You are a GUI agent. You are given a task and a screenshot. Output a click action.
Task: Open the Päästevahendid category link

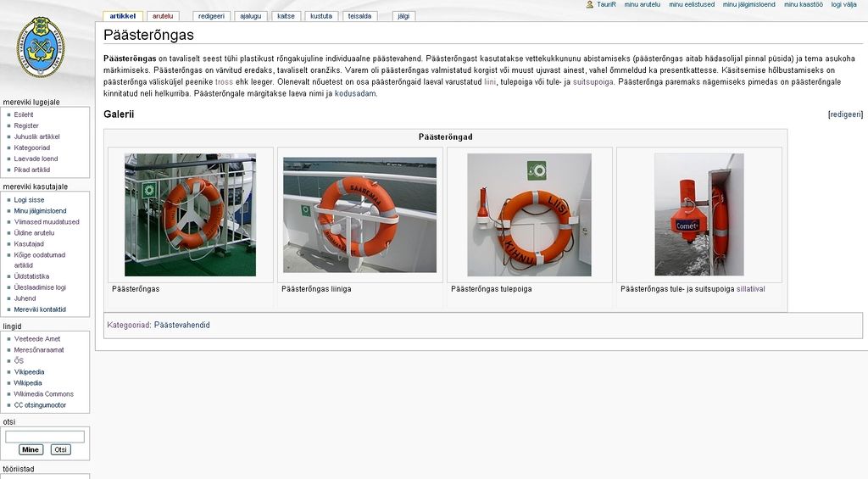pyautogui.click(x=182, y=325)
